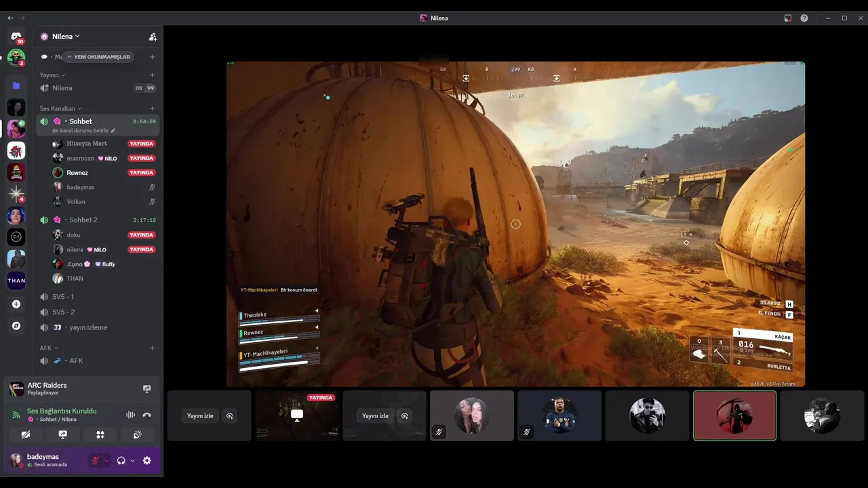This screenshot has width=868, height=488.
Task: Select user macrocan in Sohbet
Action: point(104,158)
